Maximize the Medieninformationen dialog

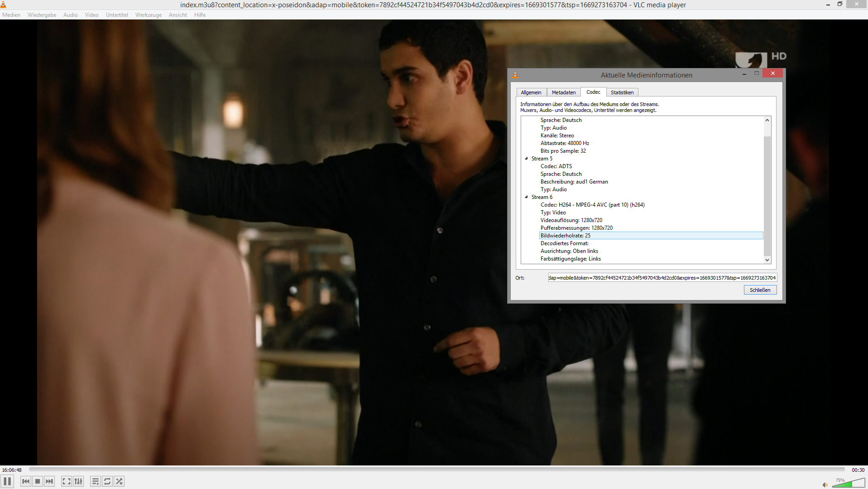coord(756,73)
